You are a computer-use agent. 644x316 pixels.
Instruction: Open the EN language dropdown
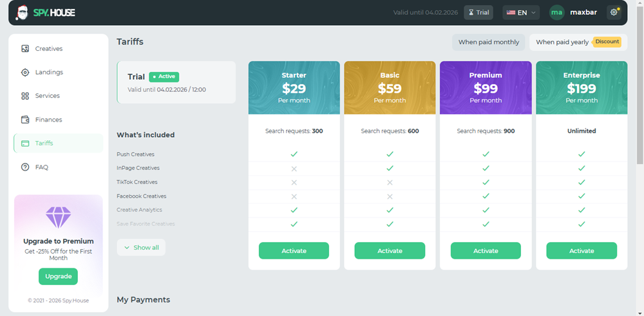point(520,12)
